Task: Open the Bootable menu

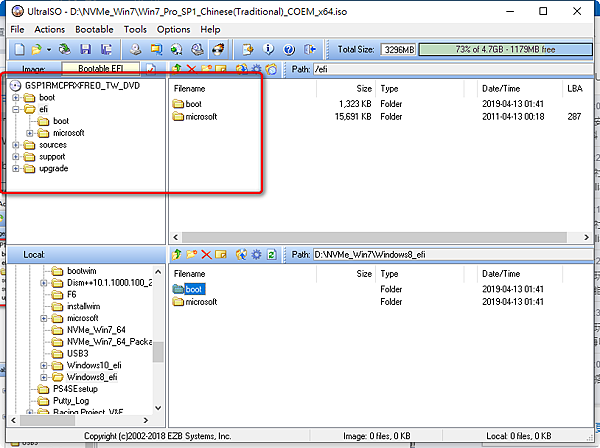Action: point(94,29)
